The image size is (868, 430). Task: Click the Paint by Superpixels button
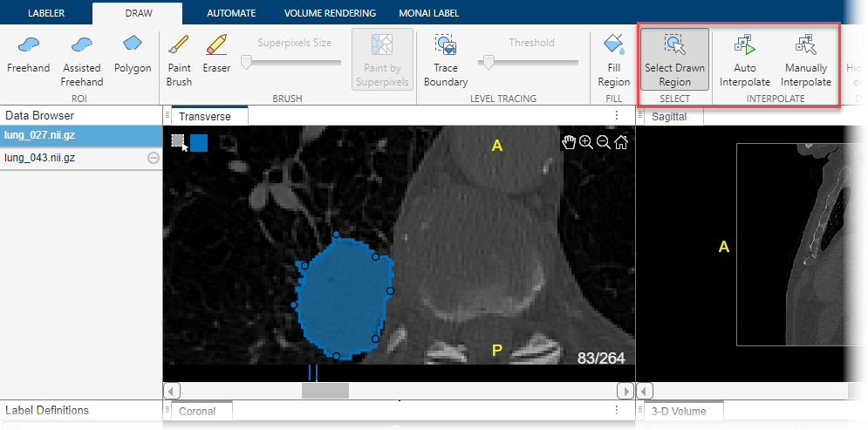point(382,59)
